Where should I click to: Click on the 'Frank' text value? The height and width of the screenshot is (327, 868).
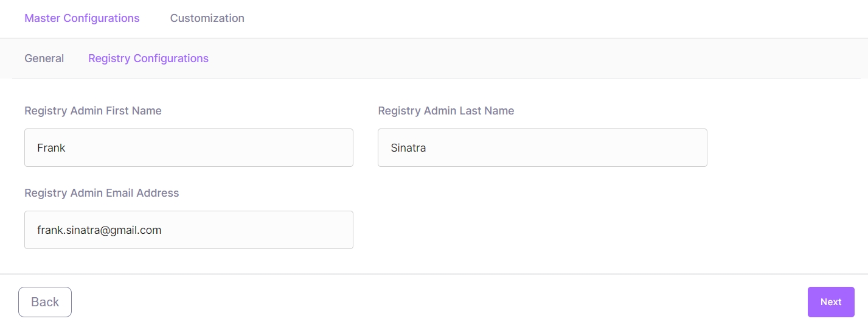click(51, 148)
